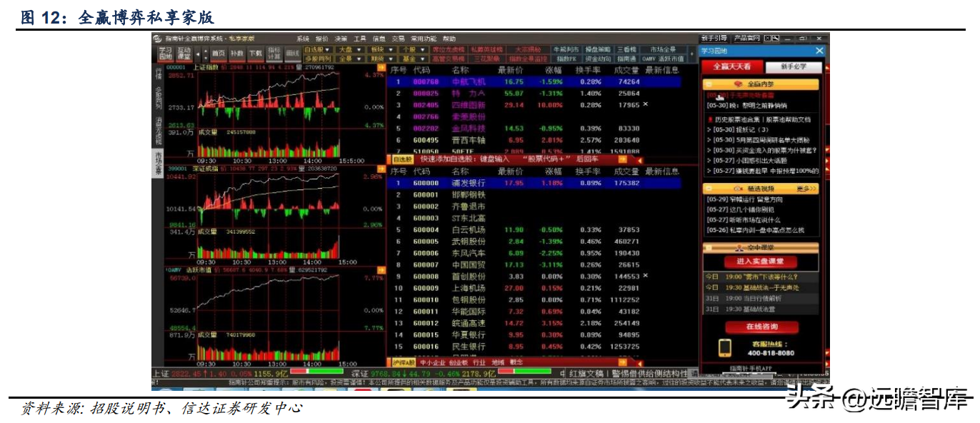980x423 pixels.
Task: Open the 互动课堂 toolbar button
Action: click(x=184, y=53)
